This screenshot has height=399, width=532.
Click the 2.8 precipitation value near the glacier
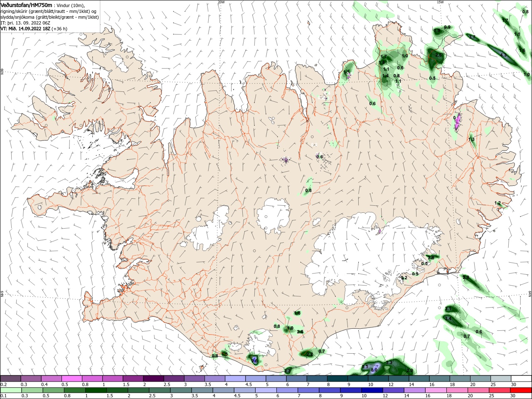431,258
